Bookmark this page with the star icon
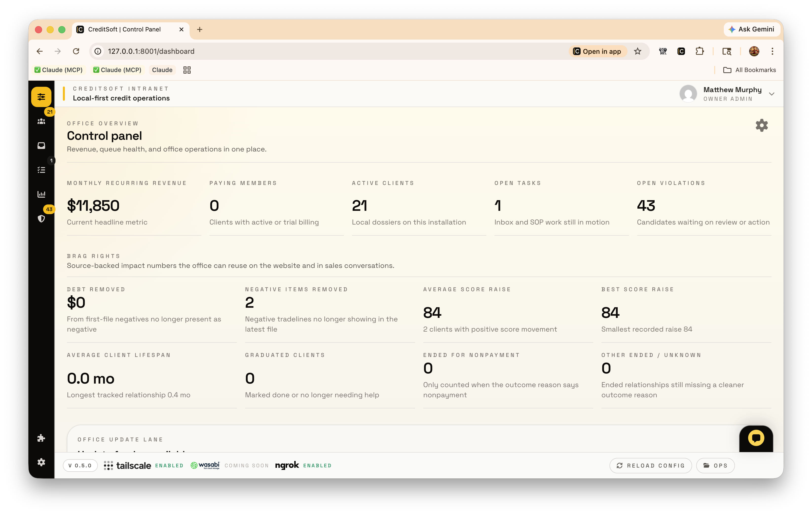Viewport: 812px width, 516px height. 637,51
